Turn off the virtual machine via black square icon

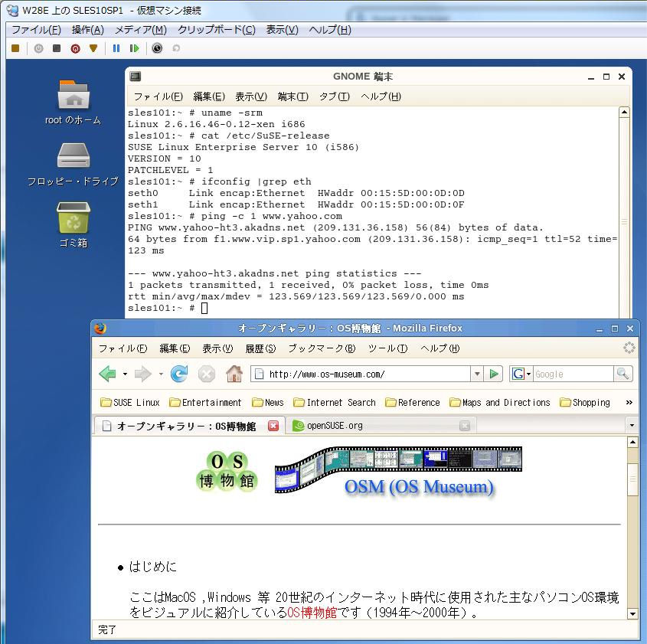tap(57, 48)
